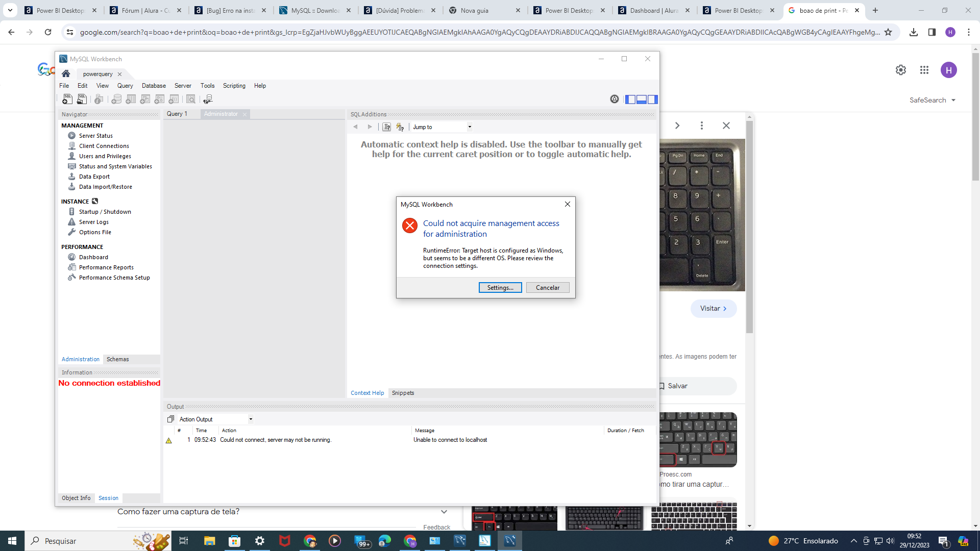Image resolution: width=980 pixels, height=551 pixels.
Task: Open the Tools menu
Action: 207,86
